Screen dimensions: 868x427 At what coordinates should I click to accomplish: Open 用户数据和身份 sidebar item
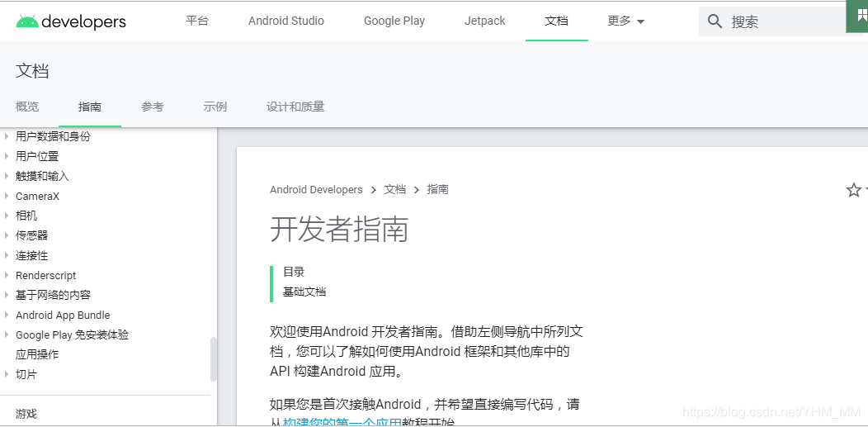coord(53,136)
